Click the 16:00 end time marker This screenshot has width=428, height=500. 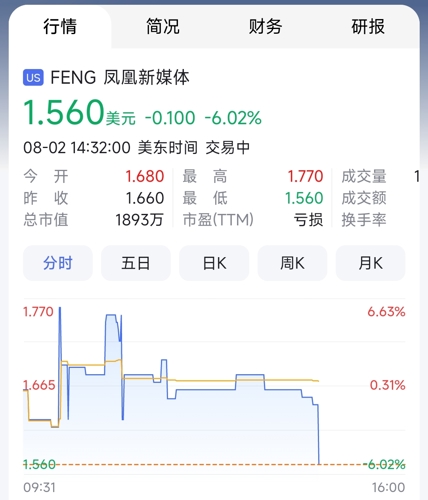point(389,487)
